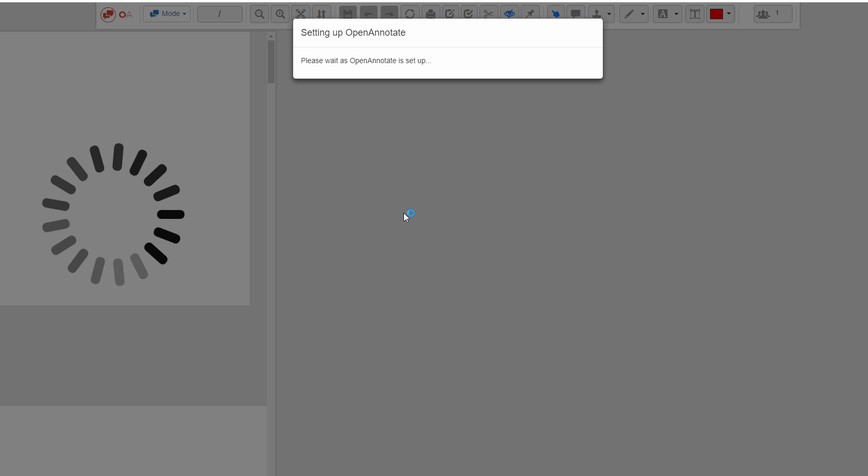This screenshot has height=476, width=868.
Task: Click the collaborators count button
Action: [772, 14]
